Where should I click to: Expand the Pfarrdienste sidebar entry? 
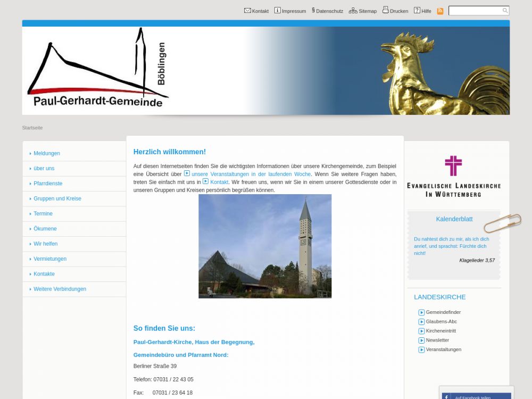point(48,184)
